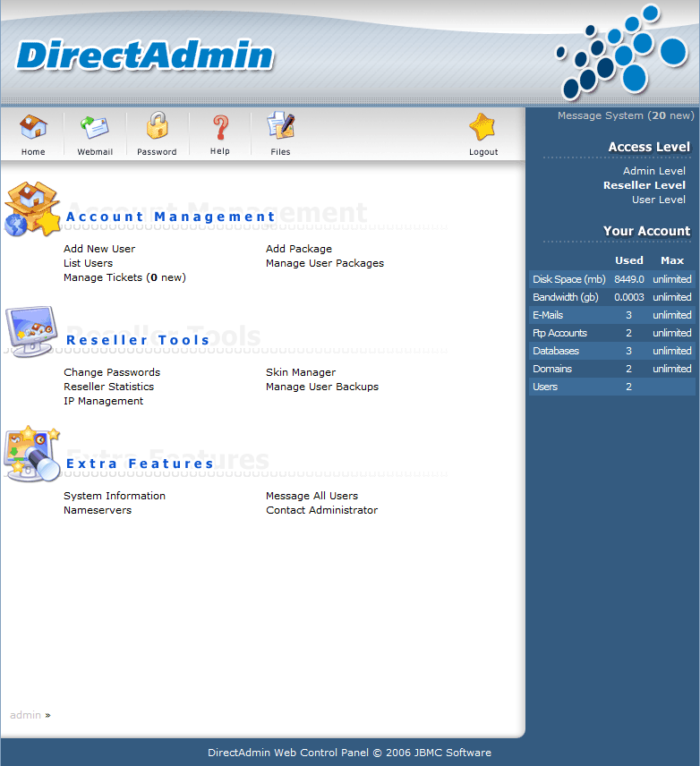This screenshot has height=766, width=700.
Task: Click the Password padlock icon
Action: pyautogui.click(x=157, y=125)
